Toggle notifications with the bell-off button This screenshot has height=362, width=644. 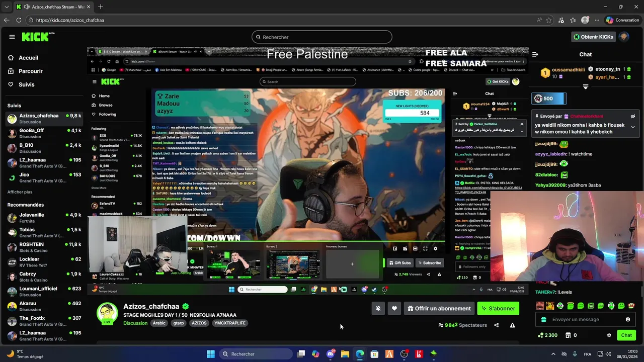[378, 309]
